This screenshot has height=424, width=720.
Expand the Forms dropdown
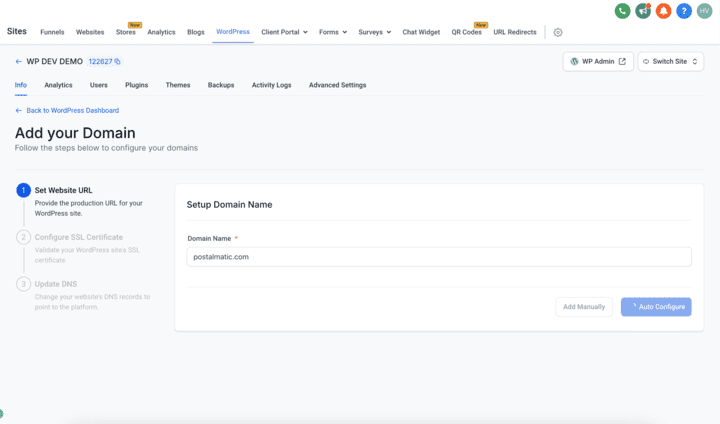click(333, 32)
